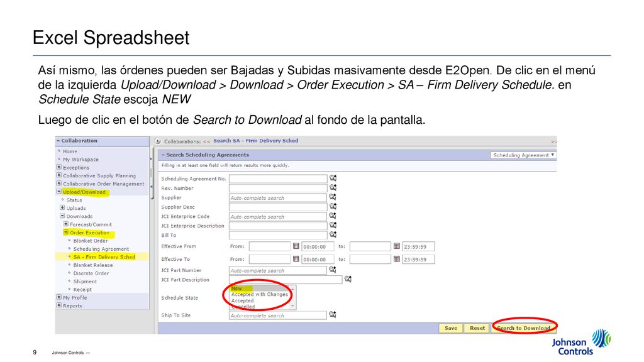Focus the Supplier Desc field
Viewport: 644px width, 362px height.
pos(278,207)
